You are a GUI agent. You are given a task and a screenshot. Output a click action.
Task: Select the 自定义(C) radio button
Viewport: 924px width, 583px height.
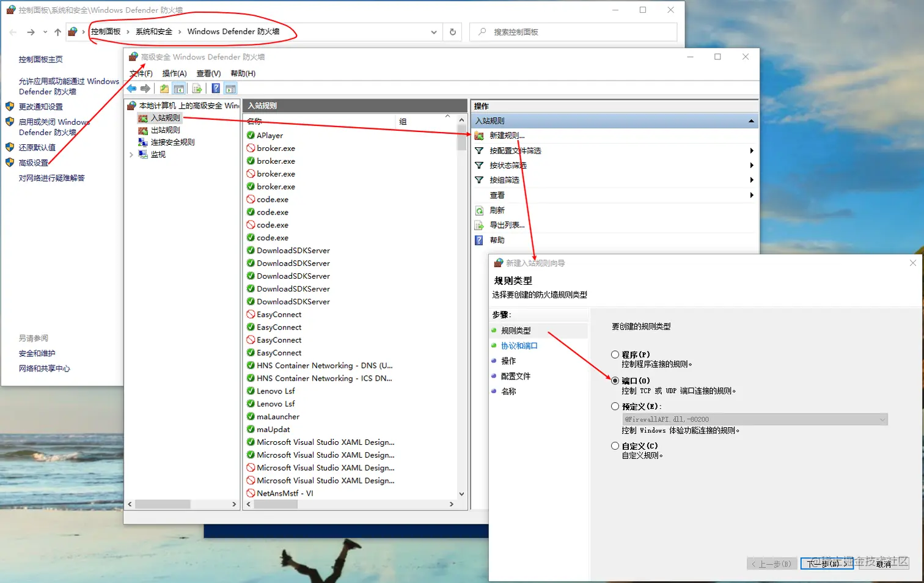pos(615,446)
